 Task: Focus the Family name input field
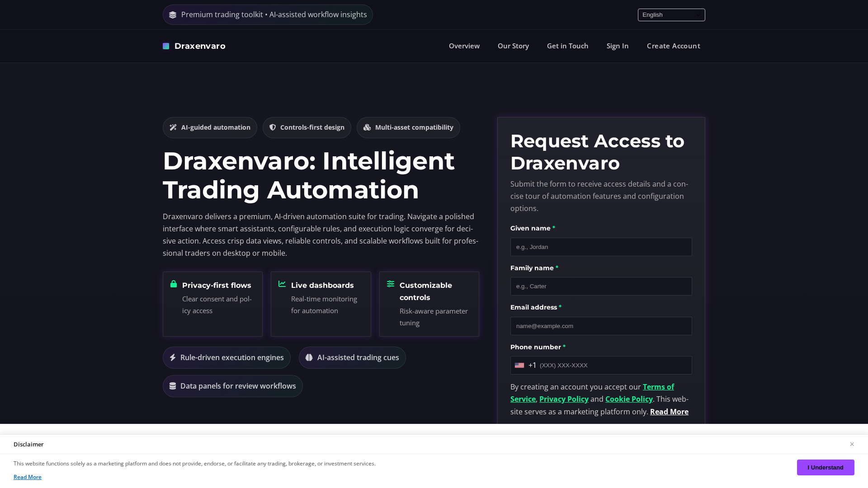pos(601,286)
